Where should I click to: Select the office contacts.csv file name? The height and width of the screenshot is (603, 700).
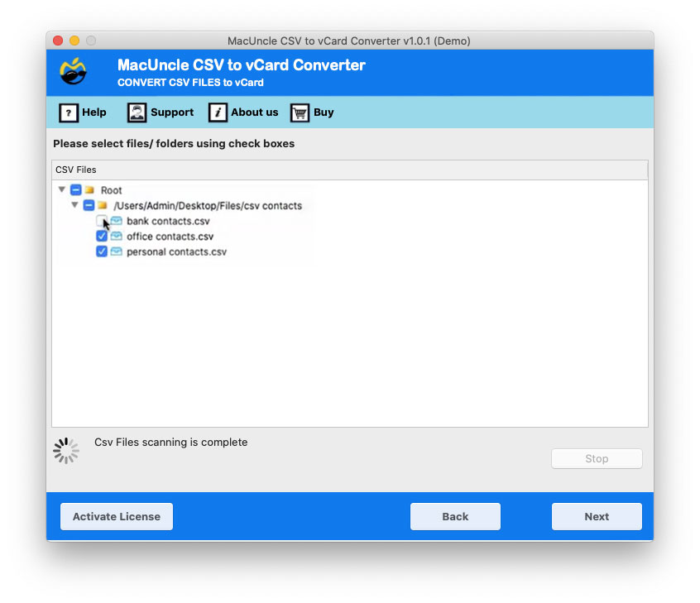click(x=170, y=236)
